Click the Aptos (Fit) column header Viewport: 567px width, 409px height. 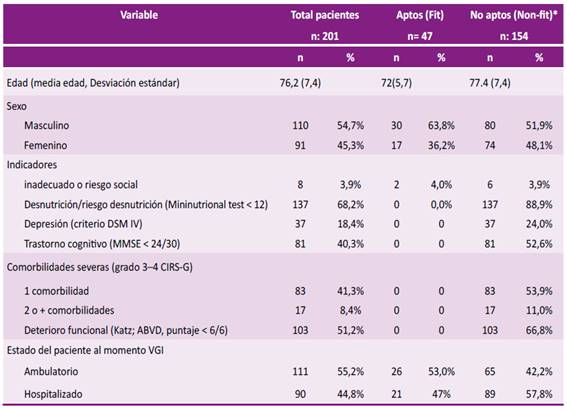pyautogui.click(x=420, y=15)
